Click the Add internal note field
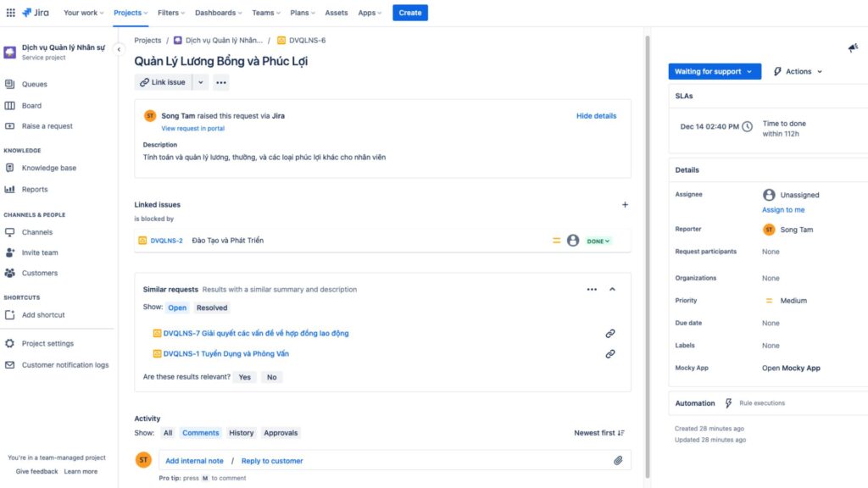Screen dimensions: 868x488 (x=194, y=461)
